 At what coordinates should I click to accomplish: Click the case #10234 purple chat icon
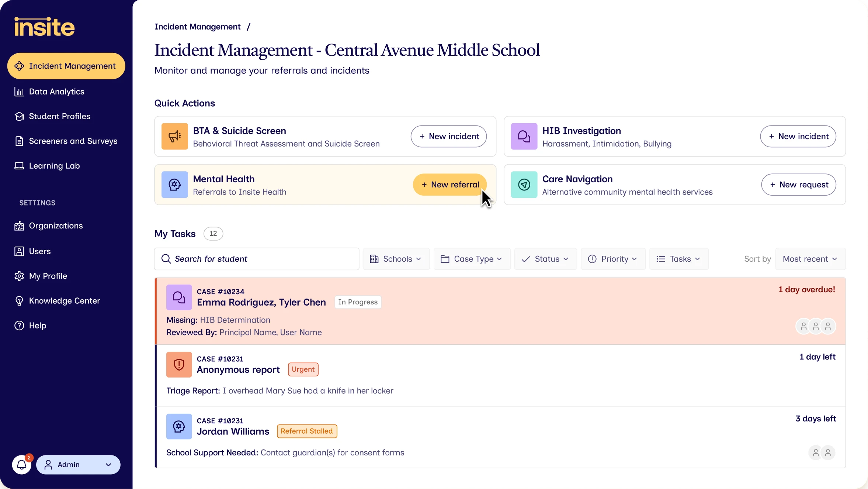coord(179,297)
